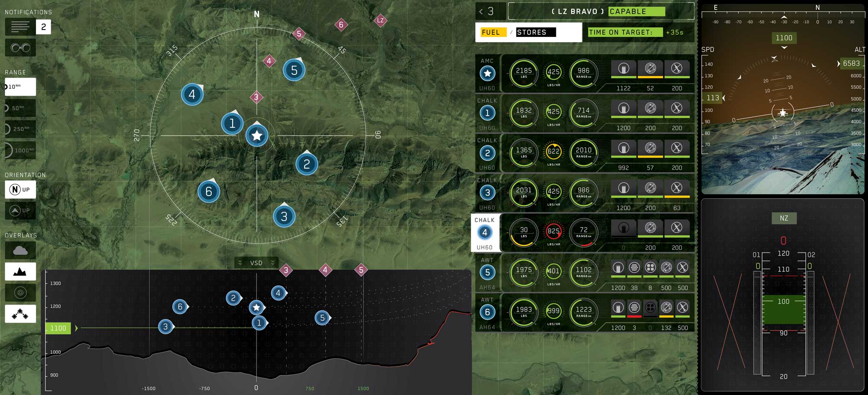Image resolution: width=868 pixels, height=395 pixels.
Task: Click the NZ button on the gauge panel
Action: (784, 218)
